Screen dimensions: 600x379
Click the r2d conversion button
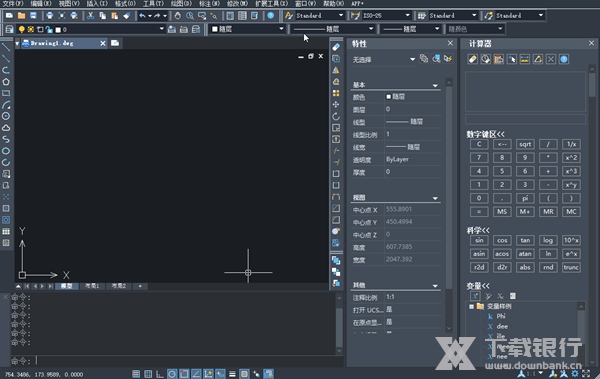[479, 267]
